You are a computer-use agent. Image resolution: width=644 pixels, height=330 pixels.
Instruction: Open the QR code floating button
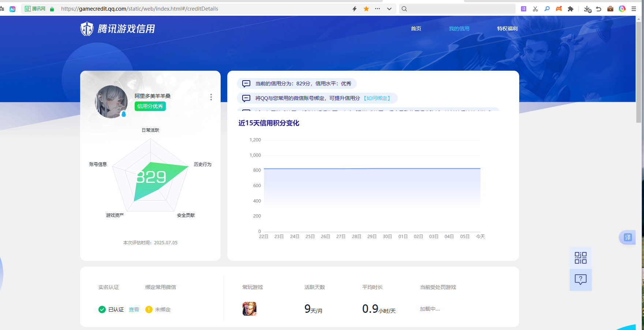(581, 258)
